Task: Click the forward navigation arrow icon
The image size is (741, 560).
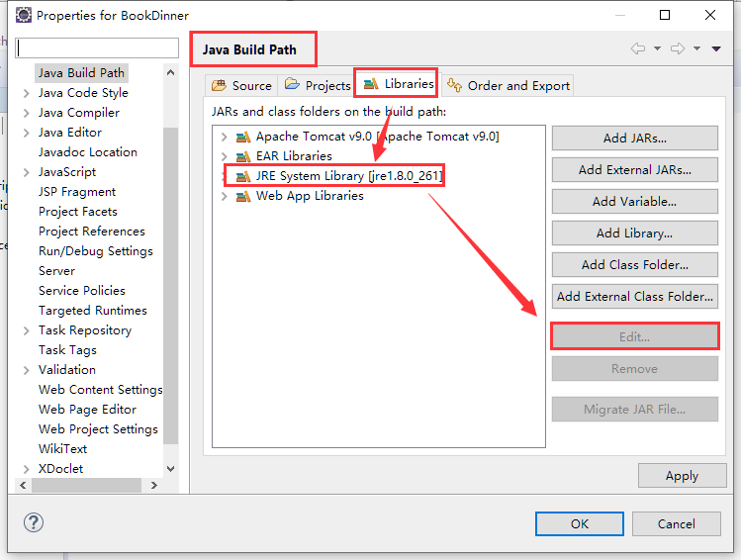Action: pos(678,48)
